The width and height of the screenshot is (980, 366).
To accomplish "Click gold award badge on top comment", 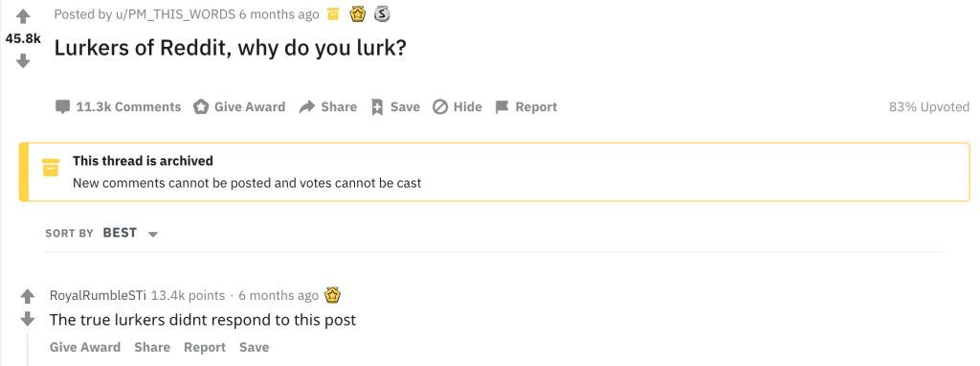I will [x=332, y=295].
